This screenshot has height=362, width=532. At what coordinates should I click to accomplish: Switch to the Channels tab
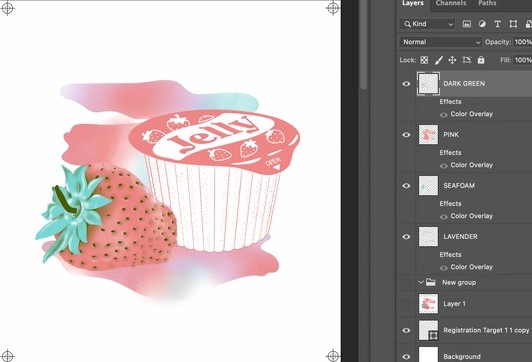click(x=451, y=3)
